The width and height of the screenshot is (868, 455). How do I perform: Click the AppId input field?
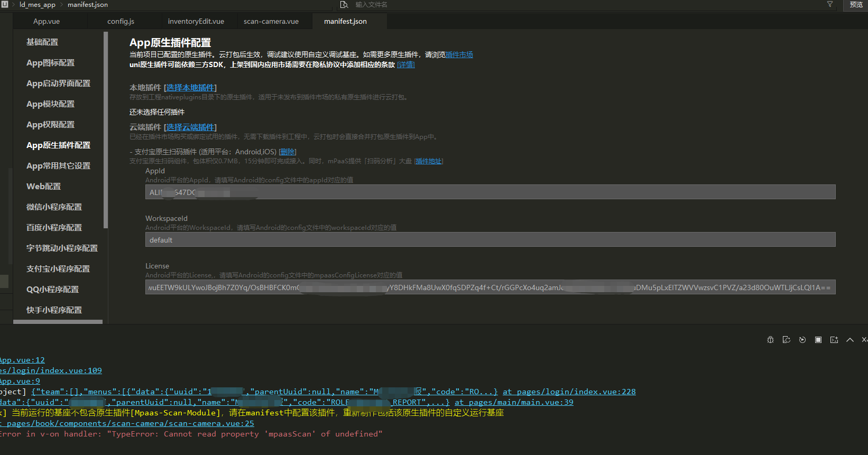point(490,192)
